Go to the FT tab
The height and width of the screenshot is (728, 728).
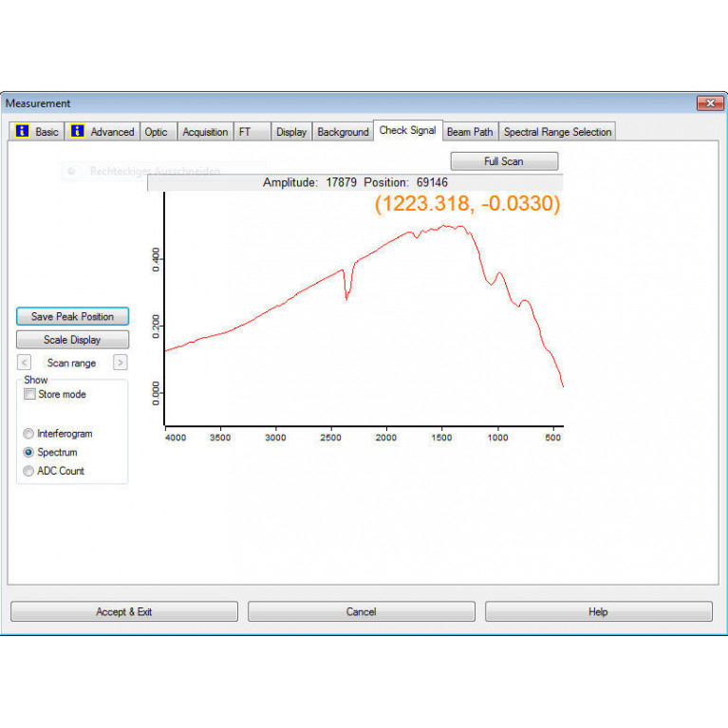click(x=246, y=132)
